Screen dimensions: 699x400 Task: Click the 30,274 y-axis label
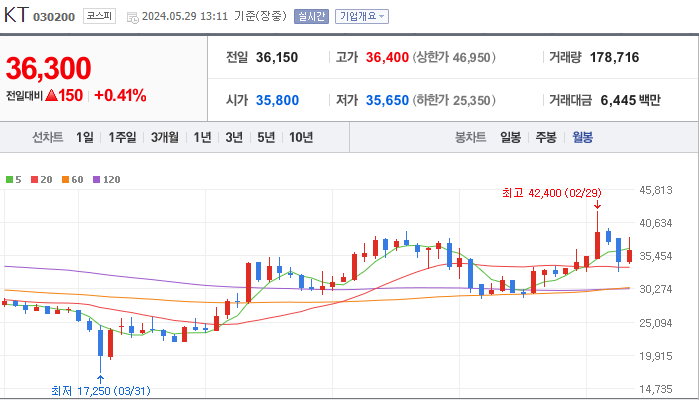(655, 289)
